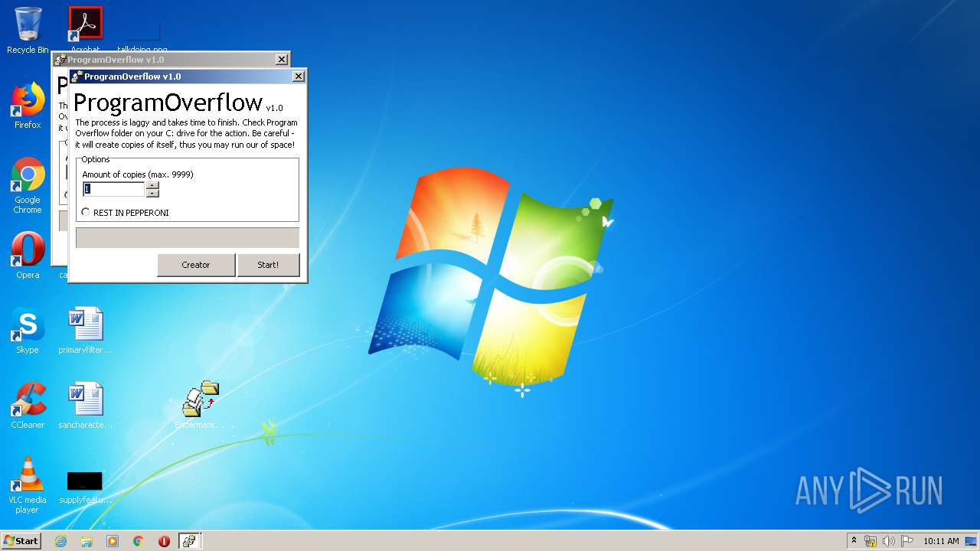Screen dimensions: 980x551
Task: Launch Firefox from the desktop
Action: (x=28, y=106)
